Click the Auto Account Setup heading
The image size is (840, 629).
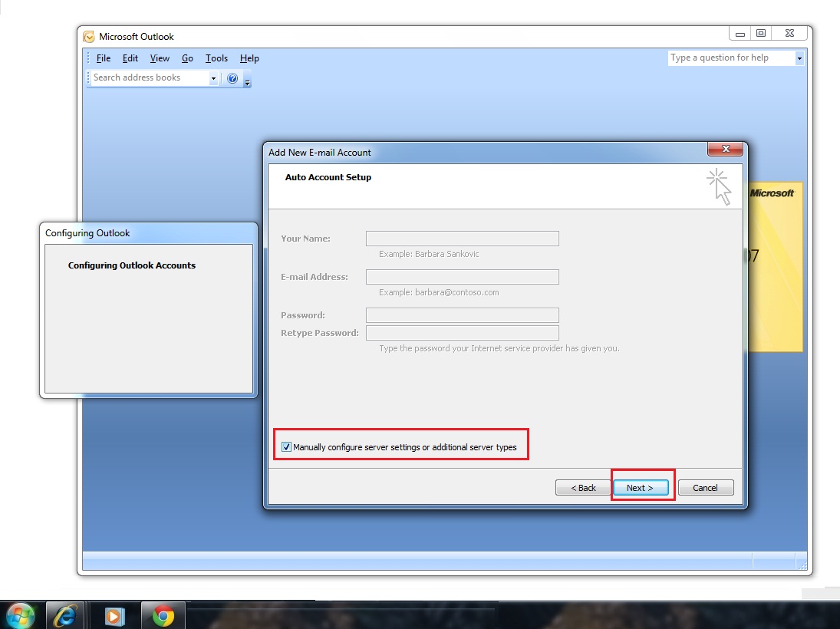pyautogui.click(x=328, y=177)
